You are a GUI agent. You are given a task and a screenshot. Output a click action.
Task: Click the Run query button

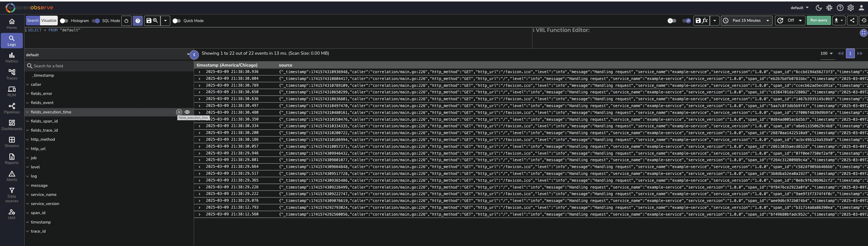click(818, 20)
